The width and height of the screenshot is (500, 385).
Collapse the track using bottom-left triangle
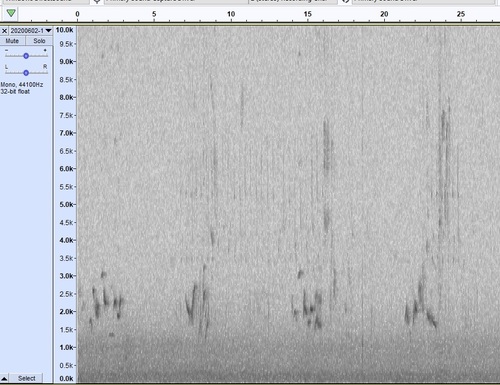point(4,379)
